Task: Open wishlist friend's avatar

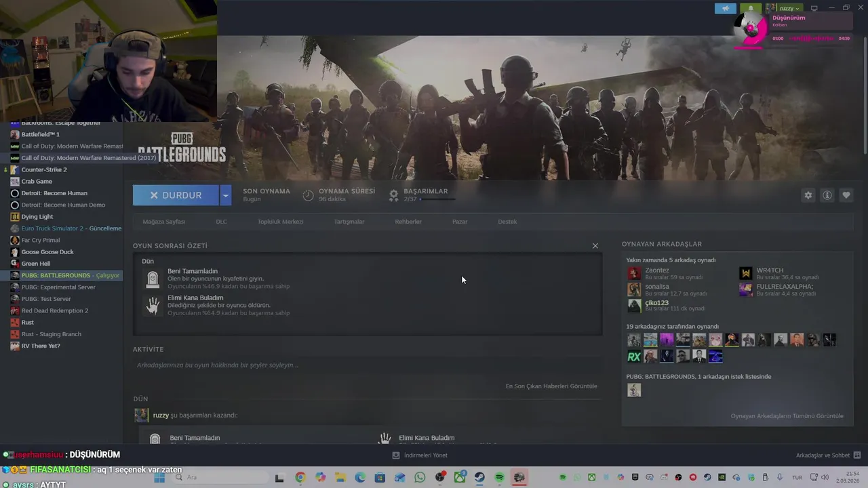Action: (x=634, y=390)
